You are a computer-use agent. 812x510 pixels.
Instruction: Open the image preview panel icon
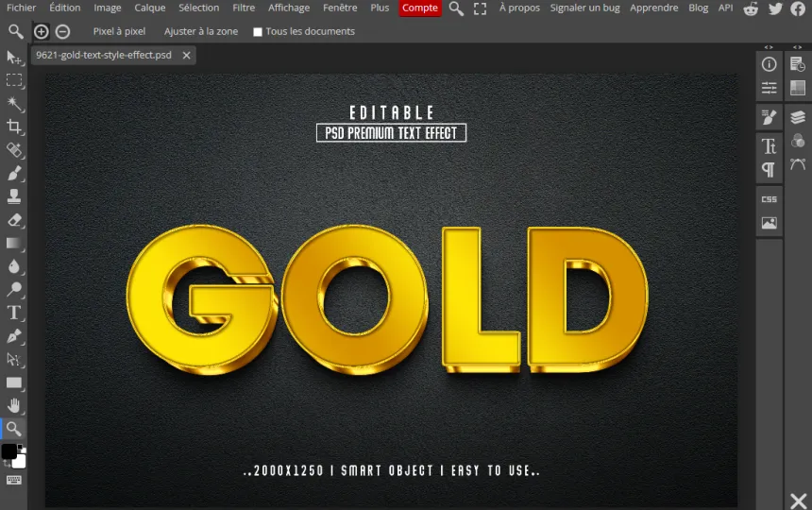tap(769, 223)
